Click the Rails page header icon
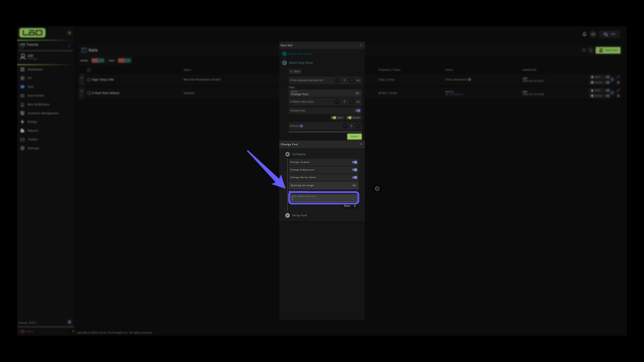 (x=84, y=50)
